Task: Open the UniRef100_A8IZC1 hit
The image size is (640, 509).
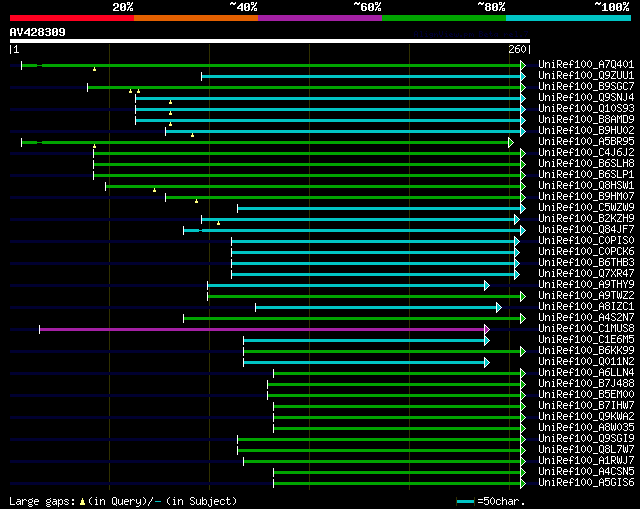Action: [x=586, y=307]
